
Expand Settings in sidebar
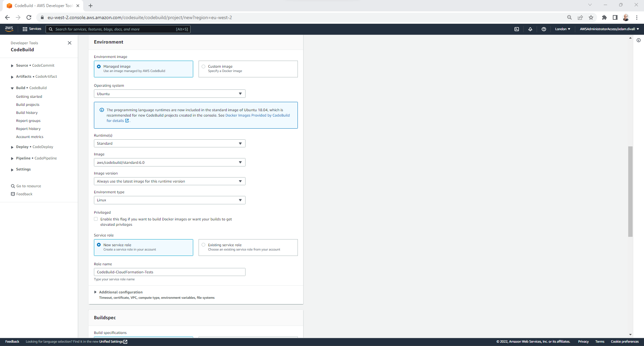12,169
